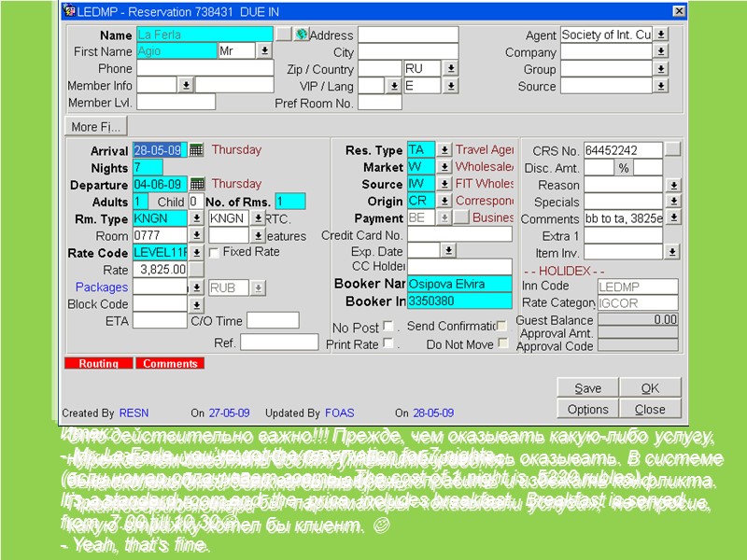747x560 pixels.
Task: Open the VIP dropdown arrow
Action: (393, 86)
